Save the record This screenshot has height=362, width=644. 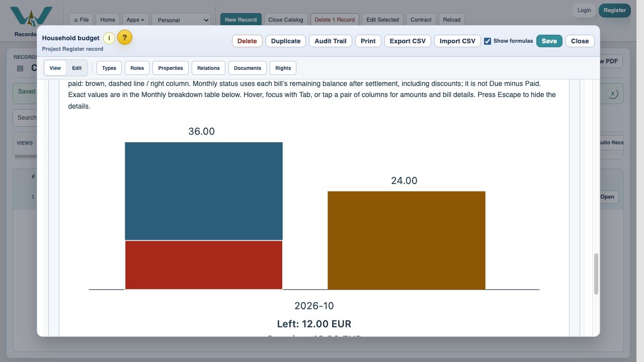click(549, 41)
